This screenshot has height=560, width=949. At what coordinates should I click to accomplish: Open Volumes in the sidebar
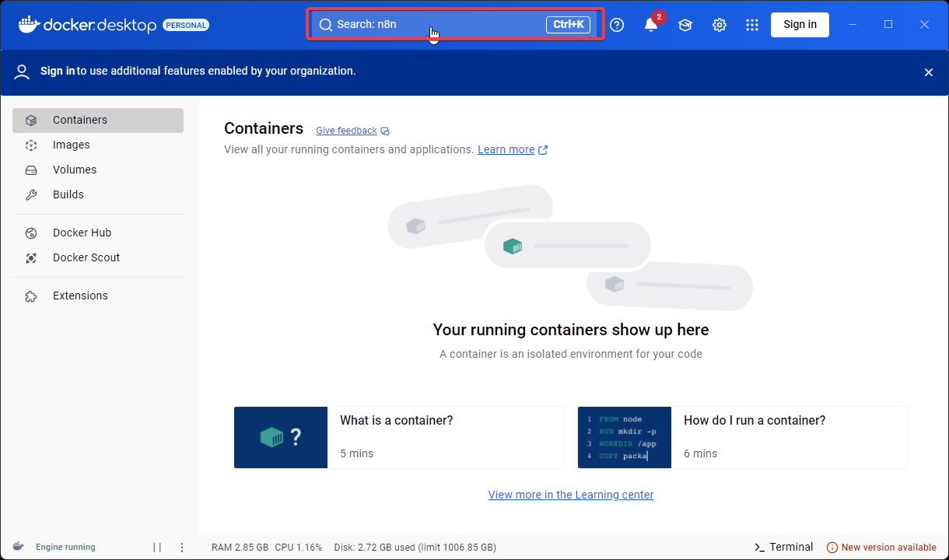pos(98,170)
